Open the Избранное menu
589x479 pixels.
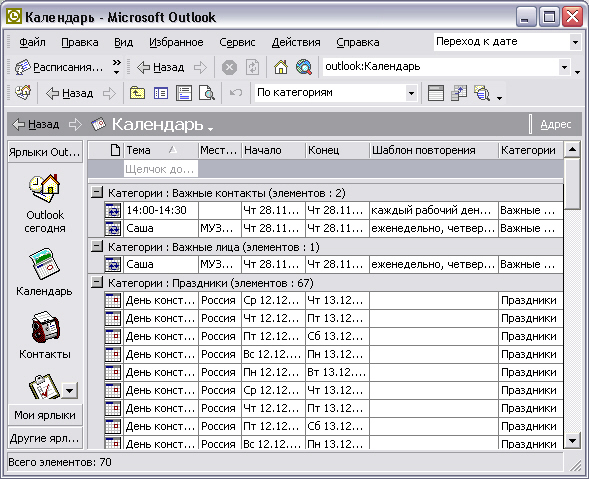tap(176, 42)
